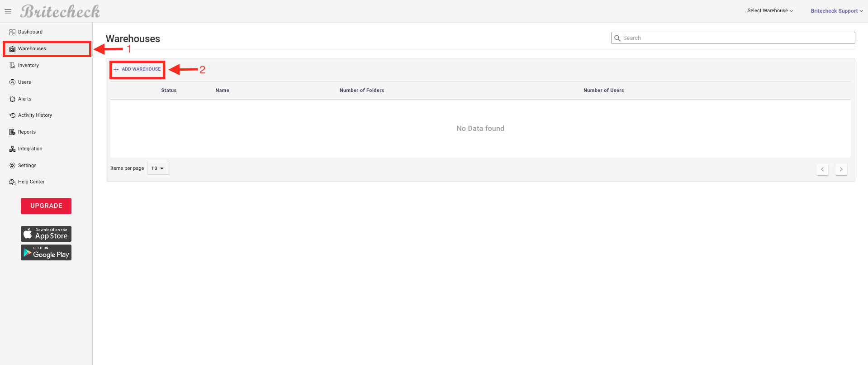Image resolution: width=868 pixels, height=365 pixels.
Task: Click the Settings gear icon
Action: [x=12, y=166]
